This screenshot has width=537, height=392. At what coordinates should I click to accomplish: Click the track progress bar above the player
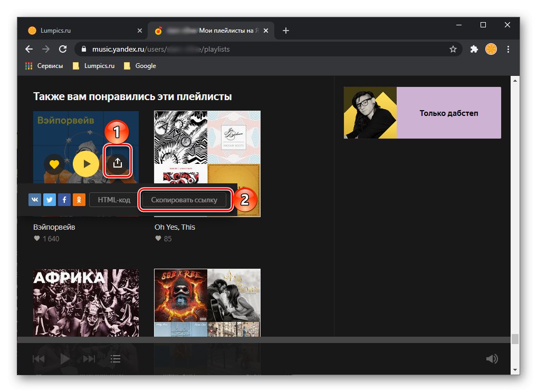[264, 340]
